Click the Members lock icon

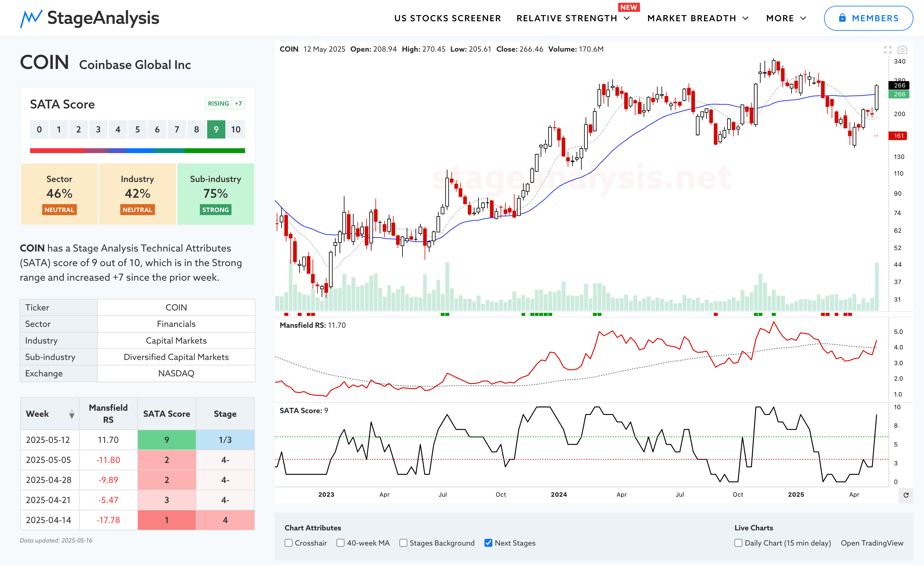[842, 18]
